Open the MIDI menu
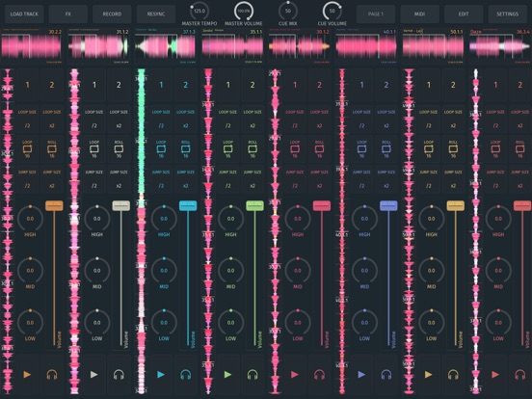 [419, 13]
